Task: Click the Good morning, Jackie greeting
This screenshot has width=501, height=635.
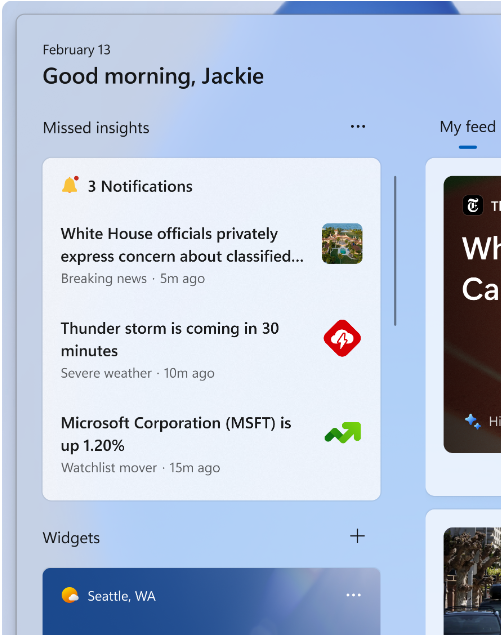Action: 153,77
